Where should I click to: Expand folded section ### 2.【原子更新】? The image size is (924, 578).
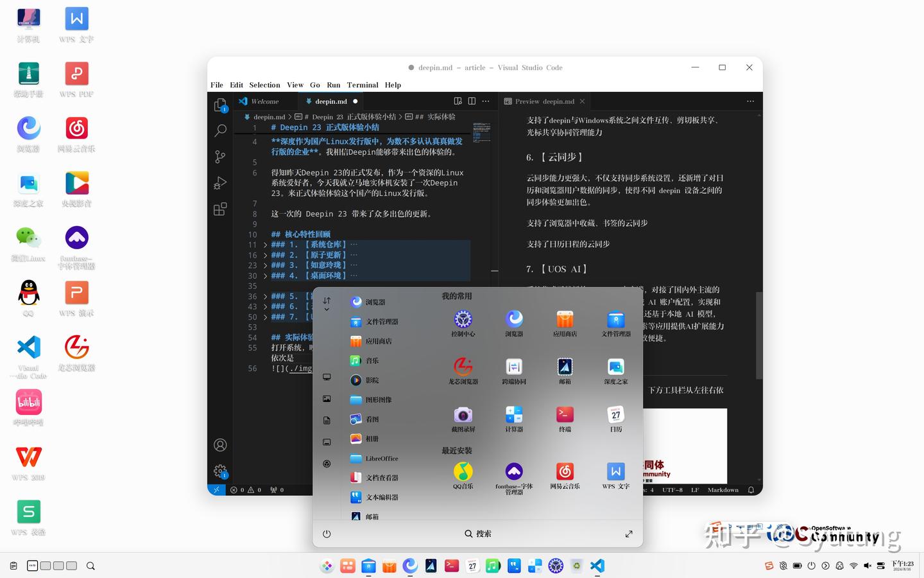tap(265, 255)
